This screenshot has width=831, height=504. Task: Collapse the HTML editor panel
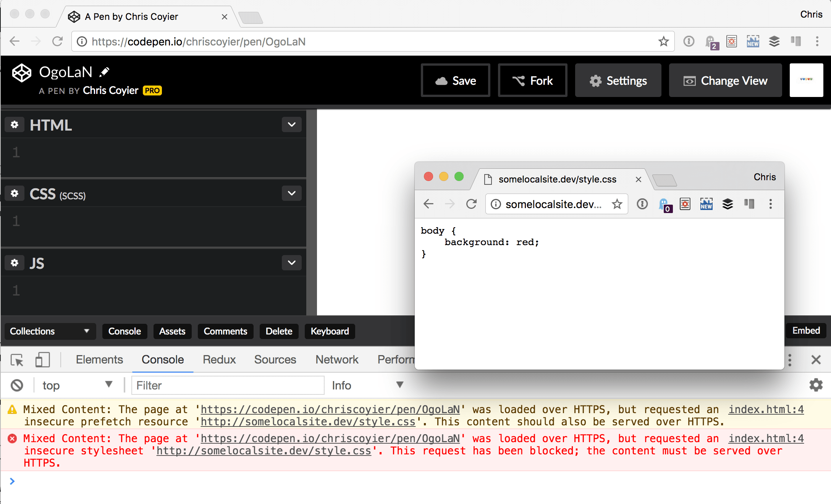291,124
